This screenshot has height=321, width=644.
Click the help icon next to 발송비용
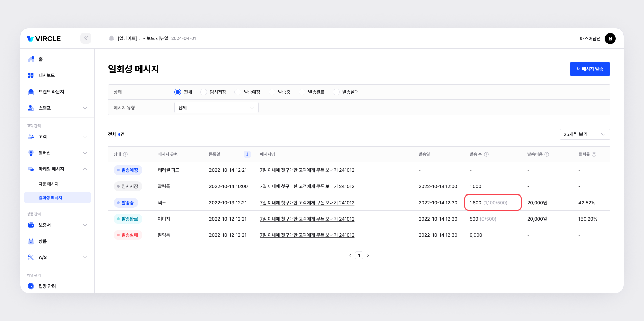coord(547,154)
